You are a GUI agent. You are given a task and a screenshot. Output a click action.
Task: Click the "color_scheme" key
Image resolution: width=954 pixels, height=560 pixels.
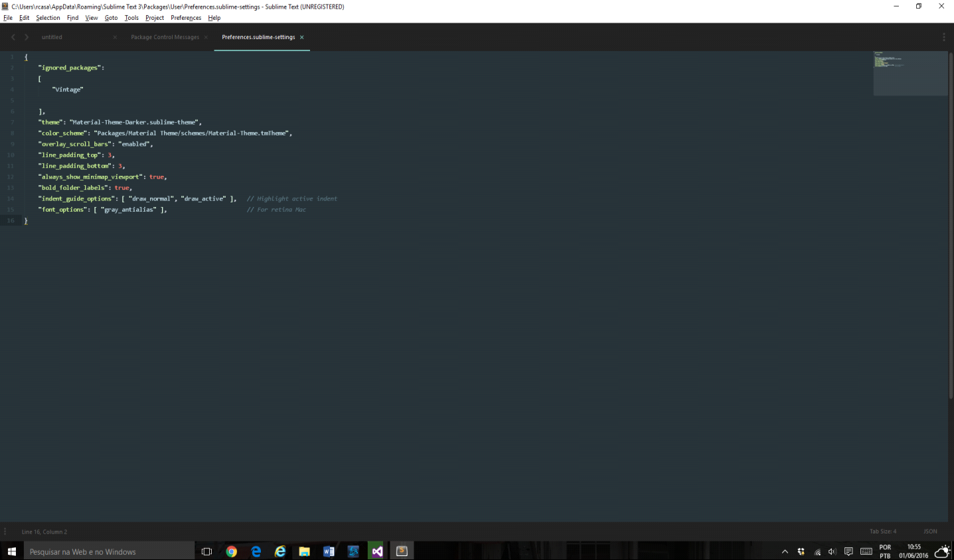pos(62,133)
